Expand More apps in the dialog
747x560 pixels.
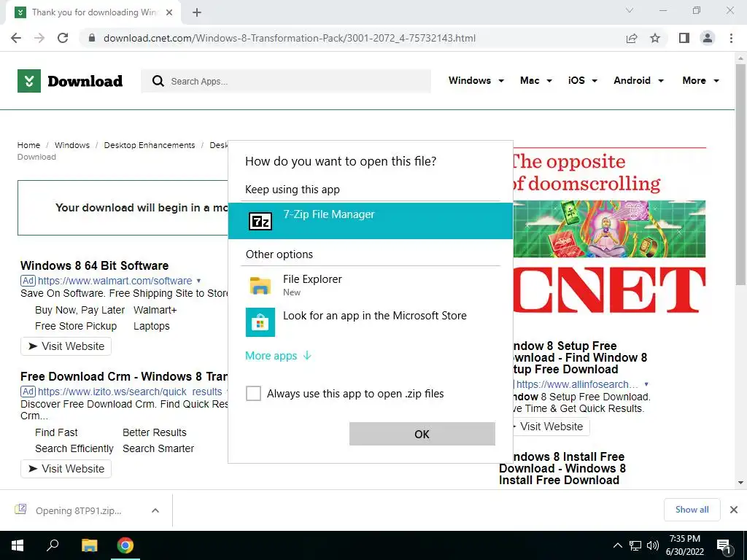coord(278,356)
